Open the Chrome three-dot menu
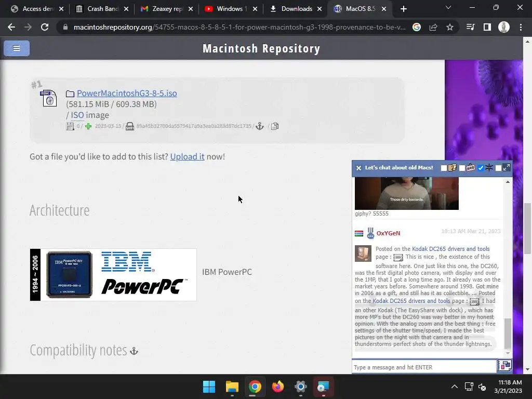 [521, 27]
